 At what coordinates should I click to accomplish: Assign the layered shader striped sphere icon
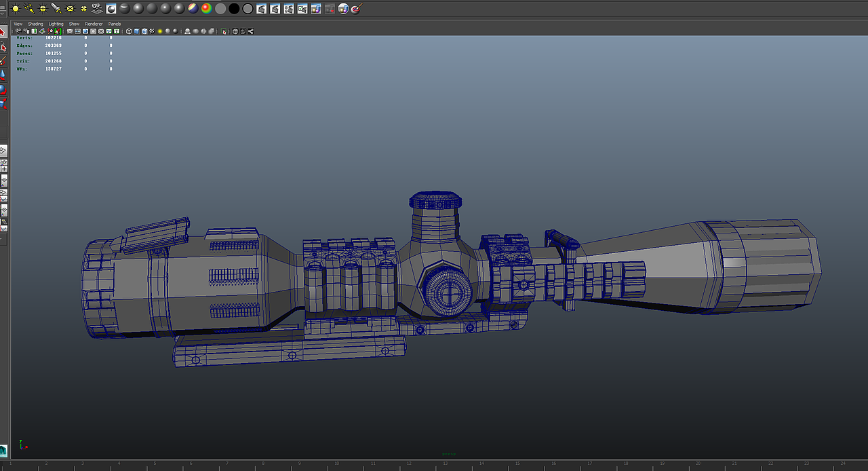tap(193, 9)
